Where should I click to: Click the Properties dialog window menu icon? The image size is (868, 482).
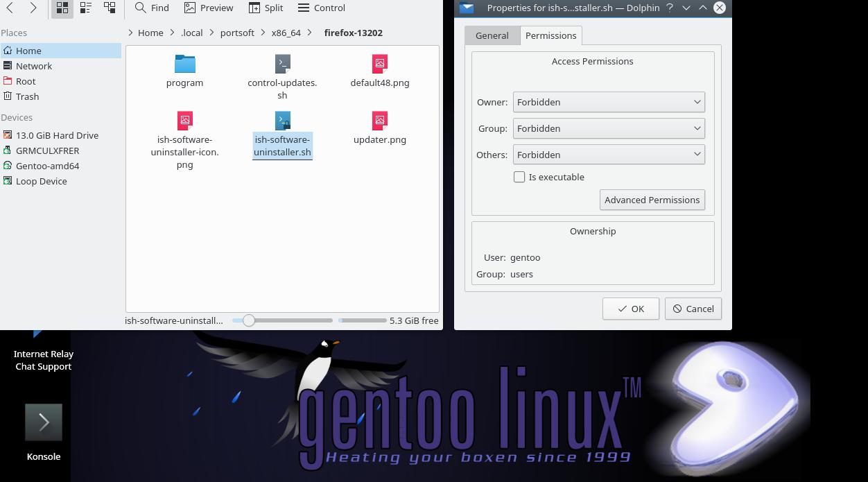pos(467,8)
